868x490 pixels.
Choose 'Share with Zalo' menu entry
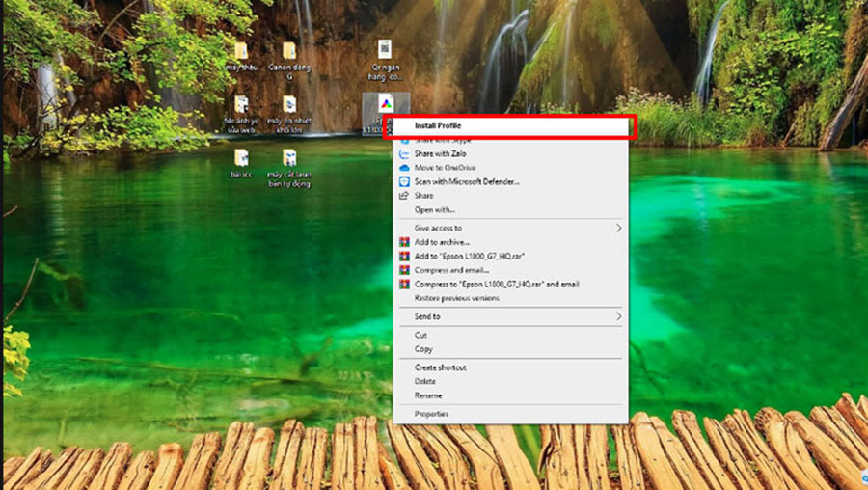(x=441, y=153)
